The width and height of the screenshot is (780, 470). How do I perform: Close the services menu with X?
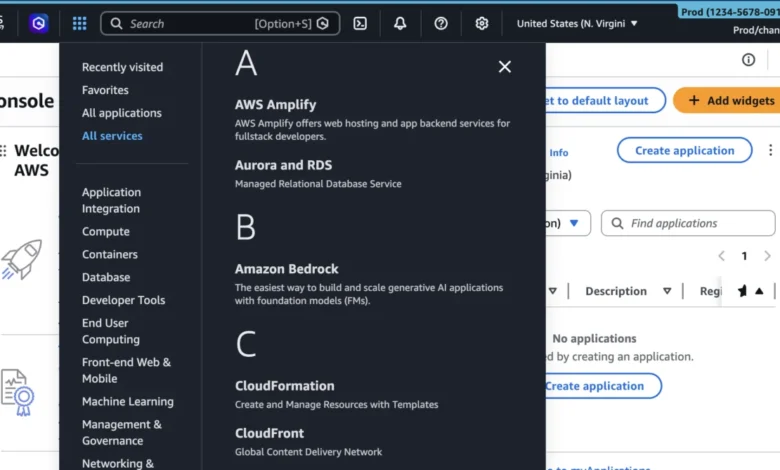point(504,67)
